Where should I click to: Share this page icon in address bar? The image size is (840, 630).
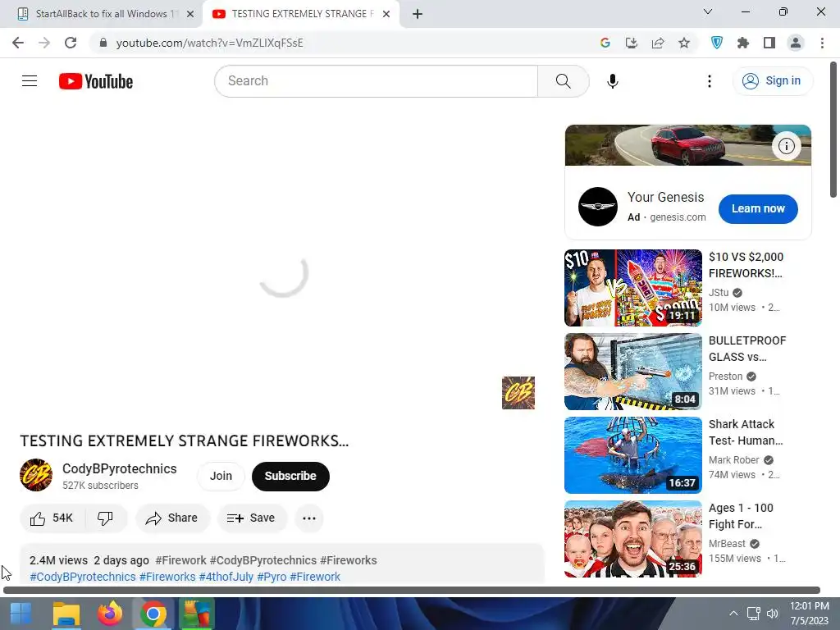(657, 43)
